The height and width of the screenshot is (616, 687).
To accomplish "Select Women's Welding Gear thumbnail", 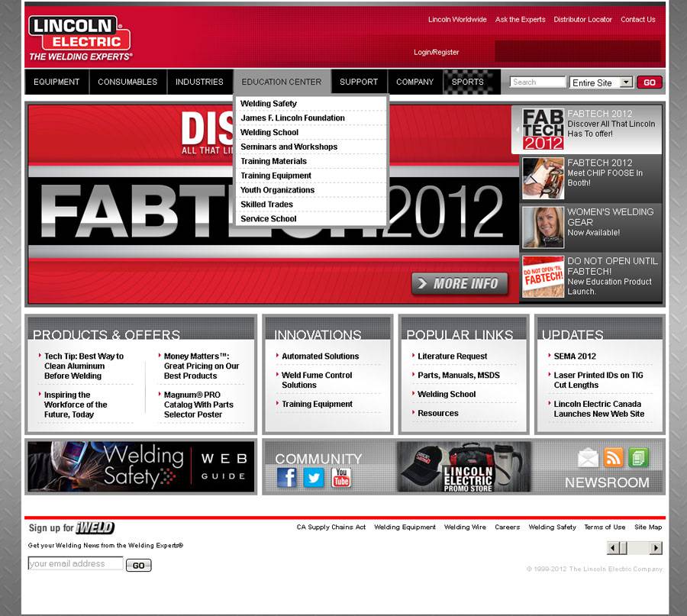I will point(543,227).
